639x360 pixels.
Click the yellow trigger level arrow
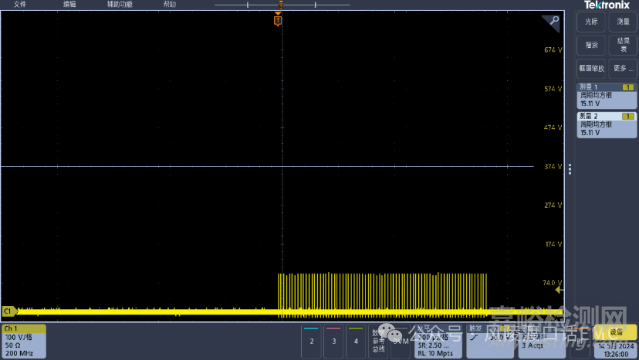[559, 290]
